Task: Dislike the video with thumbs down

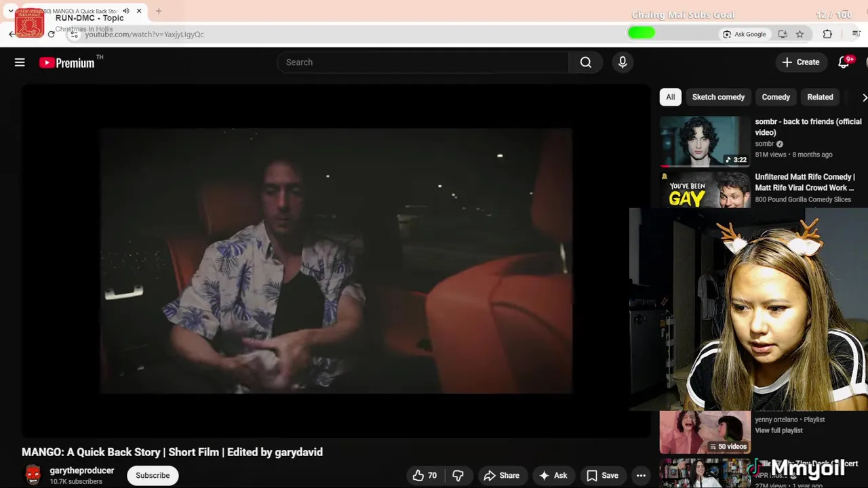Action: 458,476
